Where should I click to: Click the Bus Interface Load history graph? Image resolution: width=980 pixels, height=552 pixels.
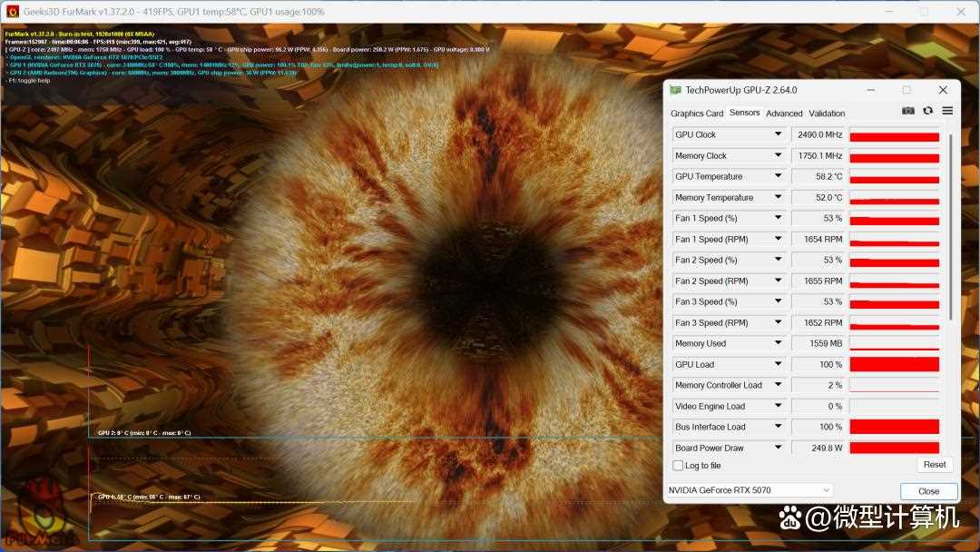895,427
